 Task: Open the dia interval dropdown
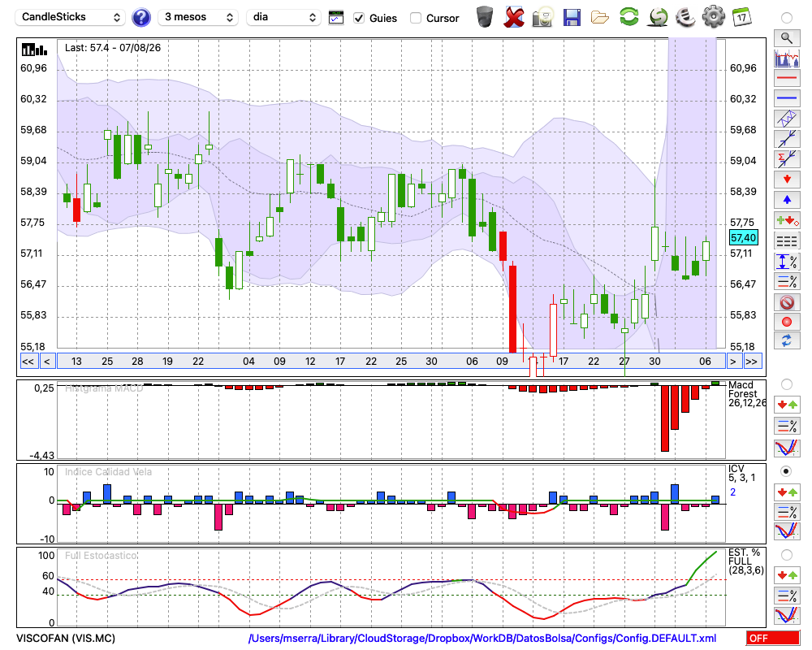(283, 17)
